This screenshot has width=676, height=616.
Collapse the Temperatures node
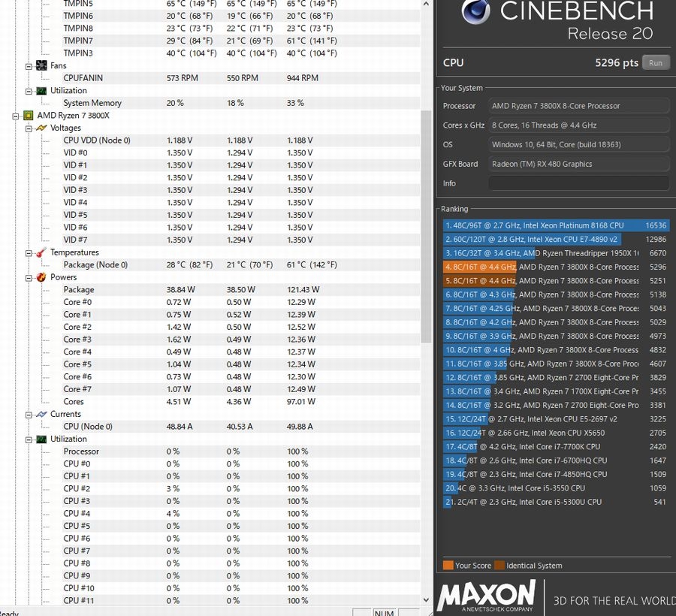click(x=29, y=253)
